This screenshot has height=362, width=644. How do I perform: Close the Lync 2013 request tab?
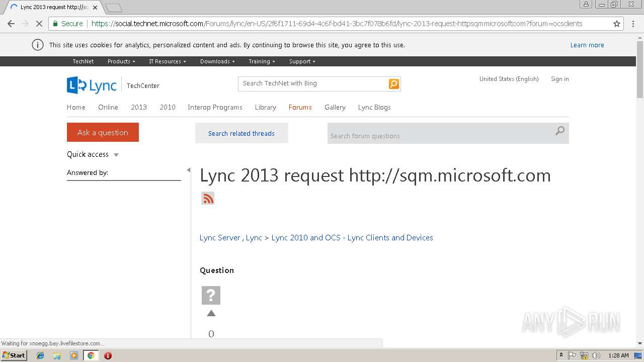[x=95, y=8]
